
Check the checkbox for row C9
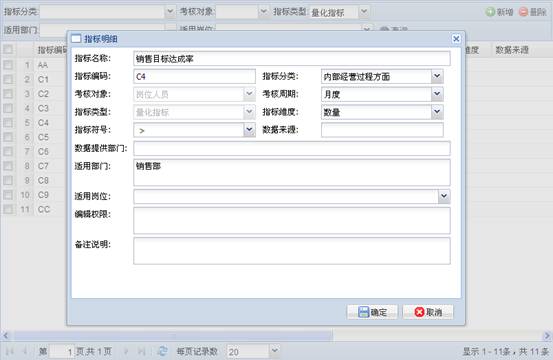pos(8,195)
